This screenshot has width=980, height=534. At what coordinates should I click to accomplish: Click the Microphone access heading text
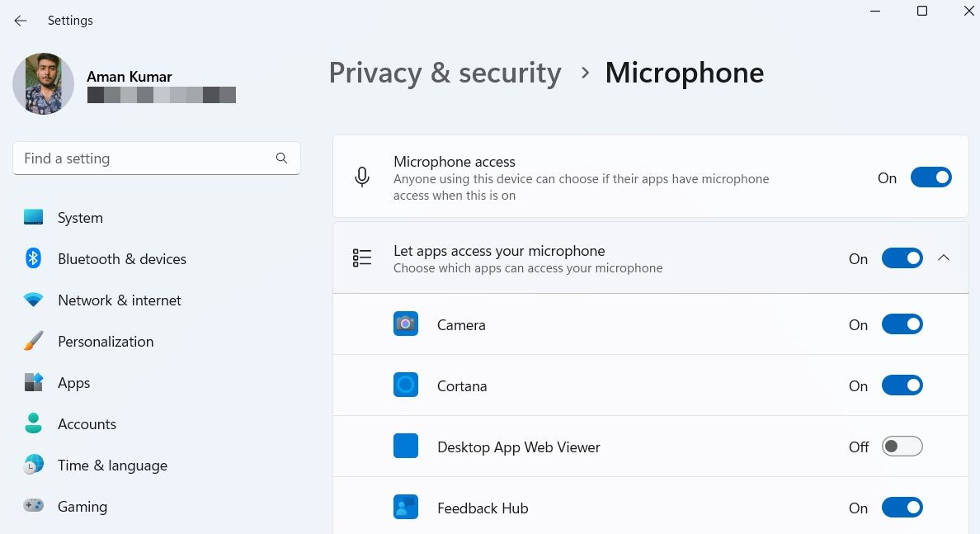pos(455,161)
